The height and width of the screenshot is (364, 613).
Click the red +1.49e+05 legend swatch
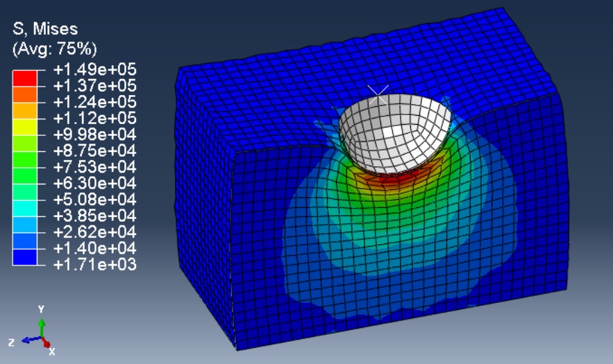[25, 78]
